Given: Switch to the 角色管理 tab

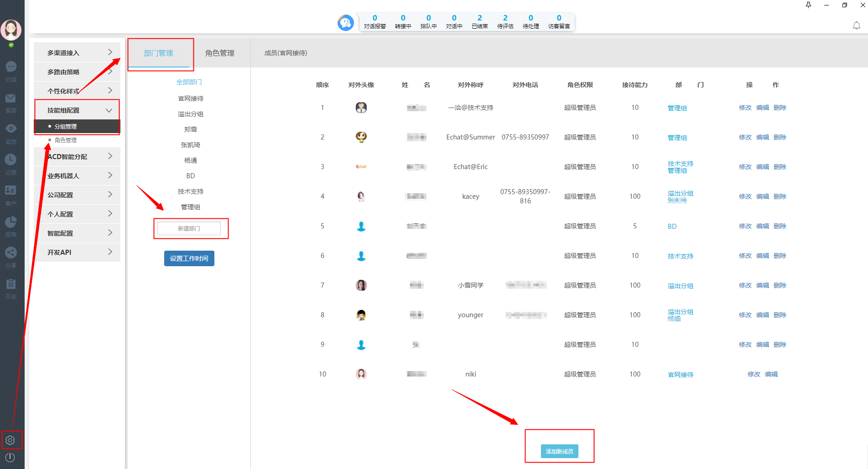Looking at the screenshot, I should tap(220, 53).
